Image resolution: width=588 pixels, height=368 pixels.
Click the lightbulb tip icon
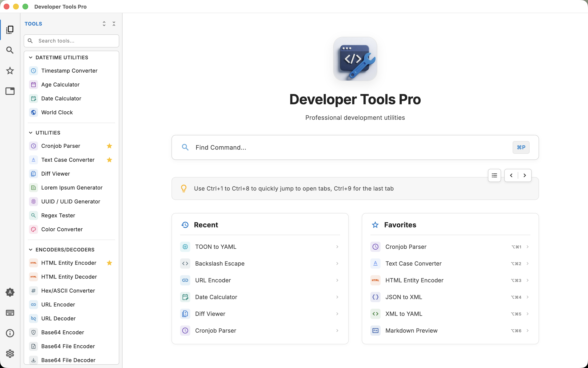click(184, 188)
